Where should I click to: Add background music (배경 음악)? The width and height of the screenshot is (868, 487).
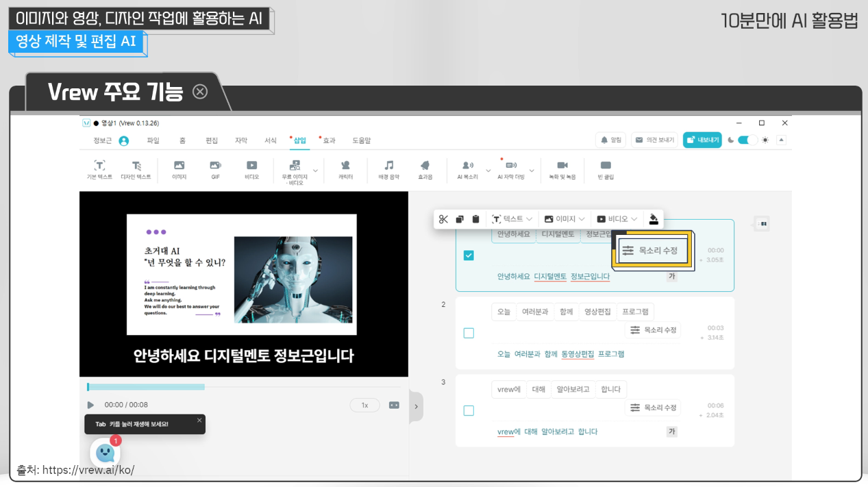tap(388, 170)
